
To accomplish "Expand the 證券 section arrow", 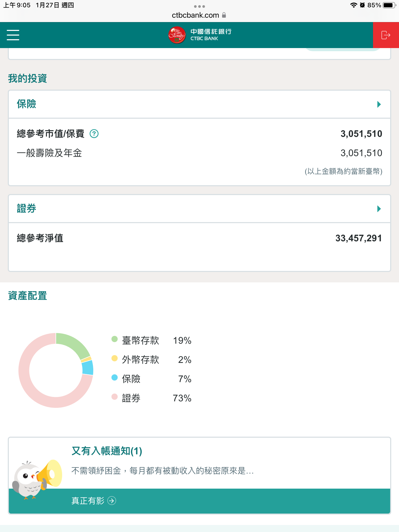I will click(379, 209).
